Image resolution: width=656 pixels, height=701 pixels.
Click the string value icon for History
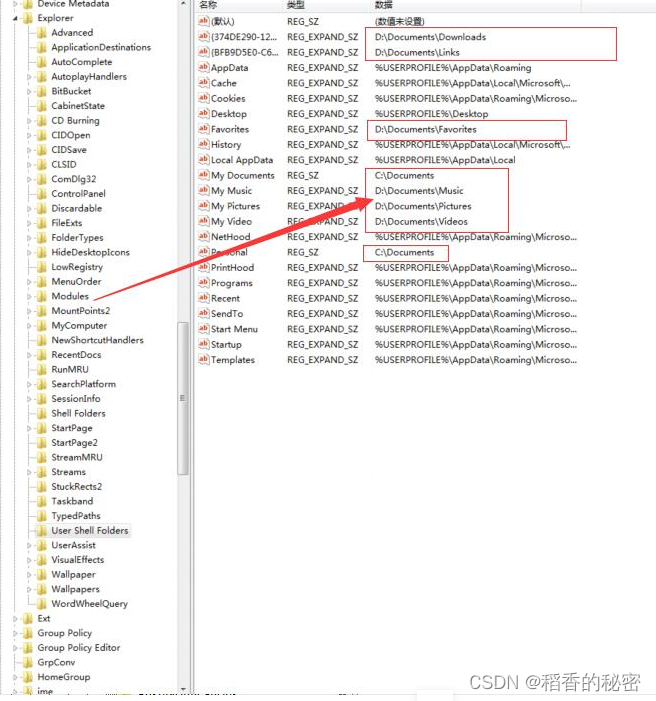[x=203, y=144]
